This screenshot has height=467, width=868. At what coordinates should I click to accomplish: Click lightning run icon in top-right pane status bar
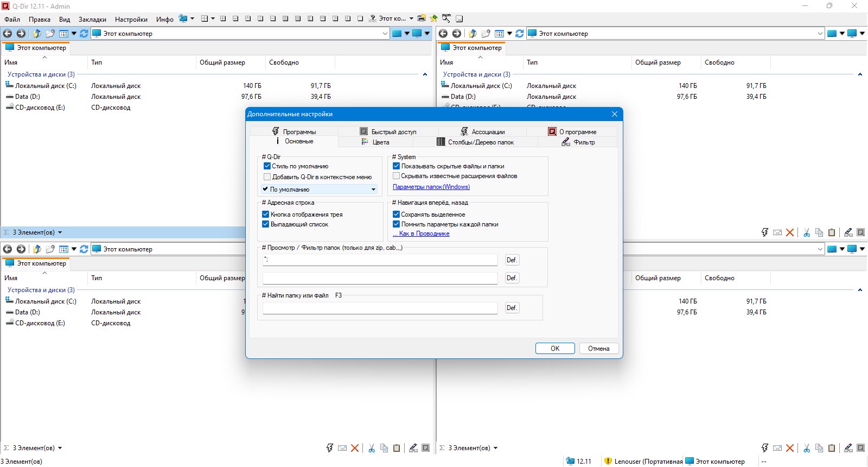[765, 232]
